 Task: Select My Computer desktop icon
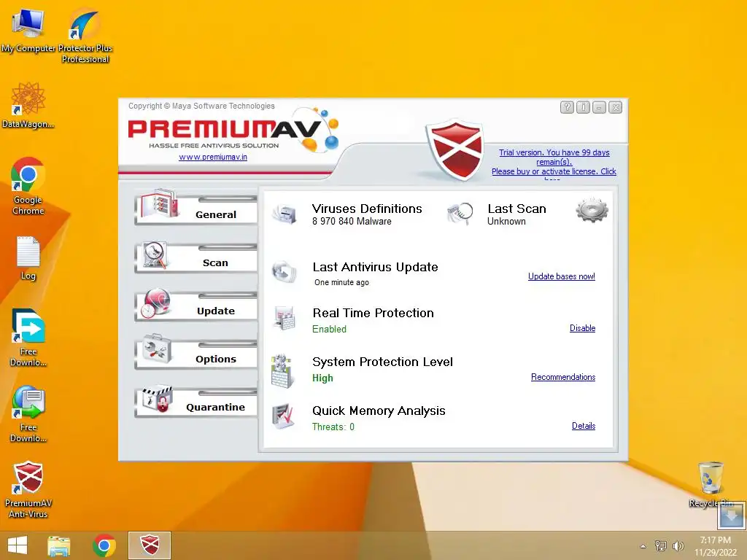(28, 31)
